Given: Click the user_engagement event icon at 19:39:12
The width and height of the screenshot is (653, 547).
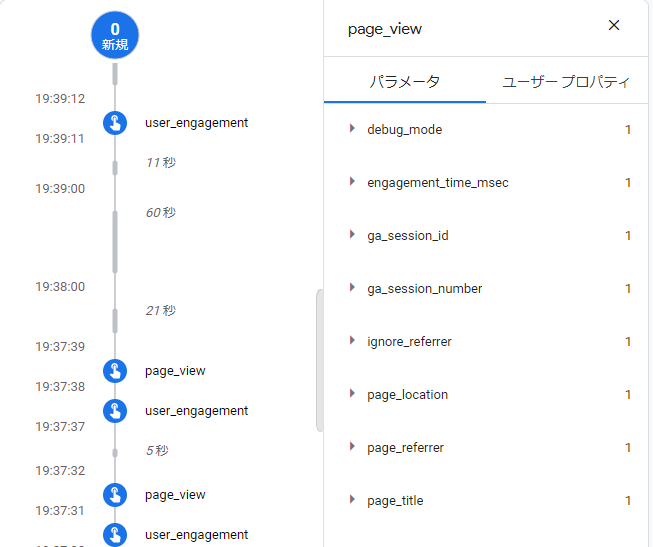Looking at the screenshot, I should pos(115,123).
